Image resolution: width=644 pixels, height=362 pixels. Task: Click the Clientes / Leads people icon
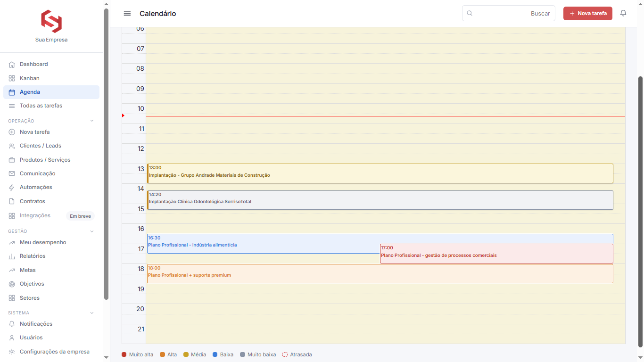pyautogui.click(x=12, y=146)
